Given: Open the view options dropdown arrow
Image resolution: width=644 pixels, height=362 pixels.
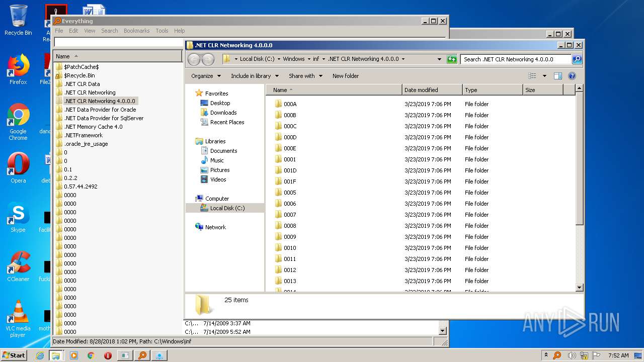Looking at the screenshot, I should coord(544,76).
